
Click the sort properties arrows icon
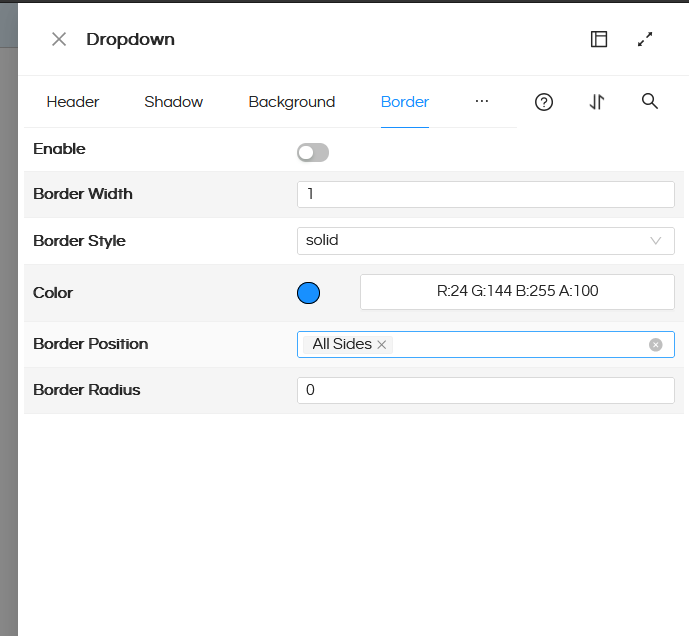[x=597, y=102]
